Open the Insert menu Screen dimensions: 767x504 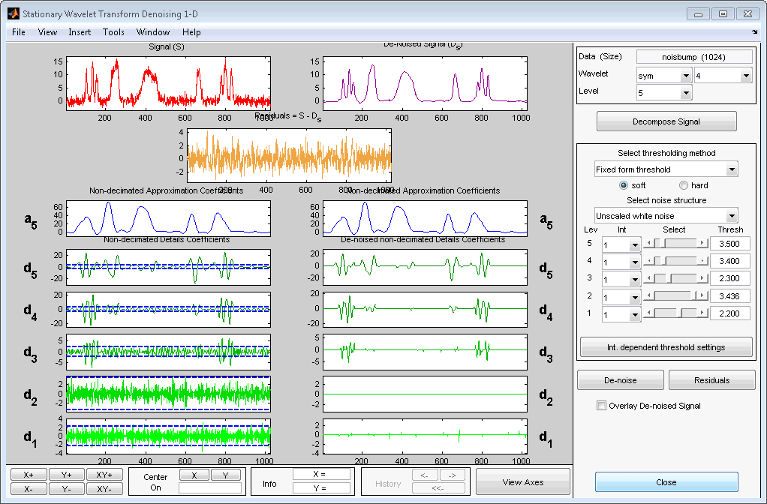80,32
